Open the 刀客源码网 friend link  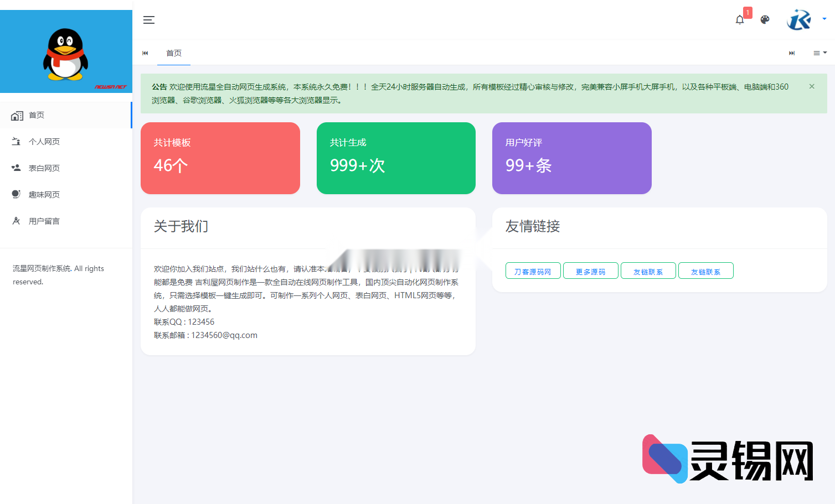pos(533,271)
